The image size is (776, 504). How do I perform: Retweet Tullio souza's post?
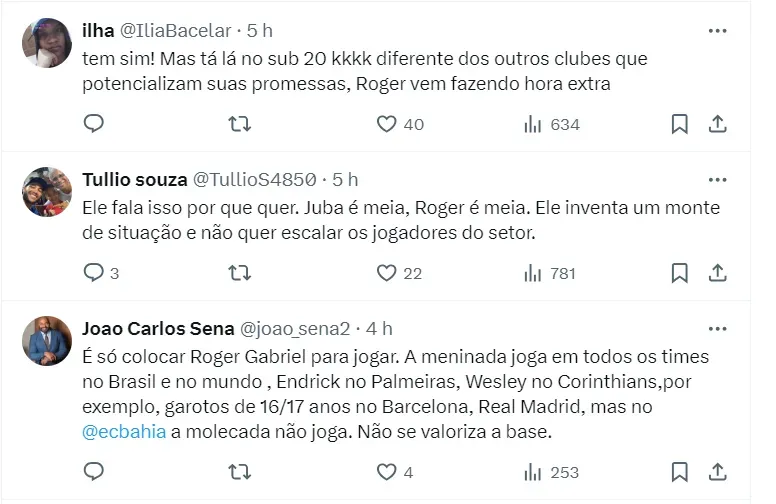coord(240,272)
